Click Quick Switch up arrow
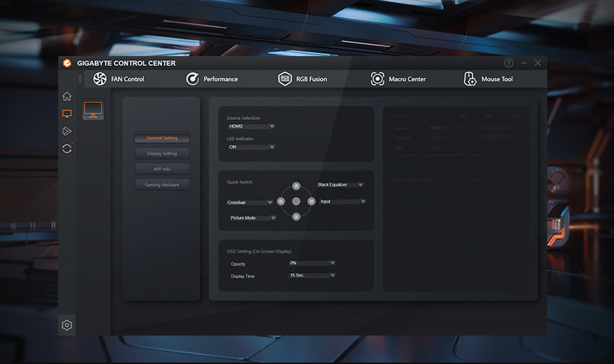The image size is (614, 364). coord(296,186)
